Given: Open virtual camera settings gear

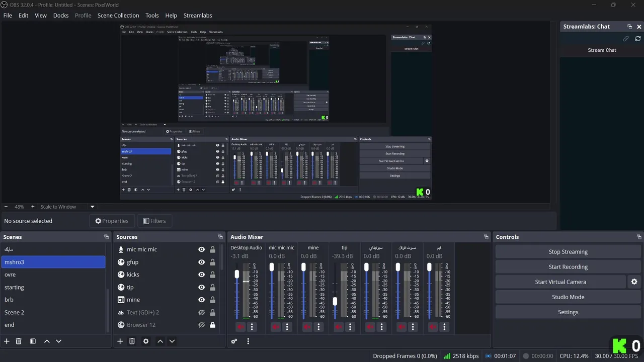Looking at the screenshot, I should pyautogui.click(x=634, y=282).
